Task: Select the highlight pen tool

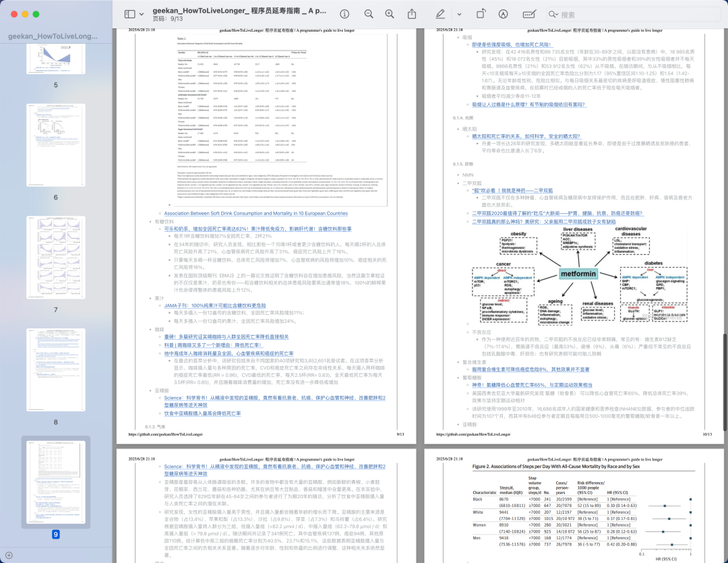Action: 440,14
